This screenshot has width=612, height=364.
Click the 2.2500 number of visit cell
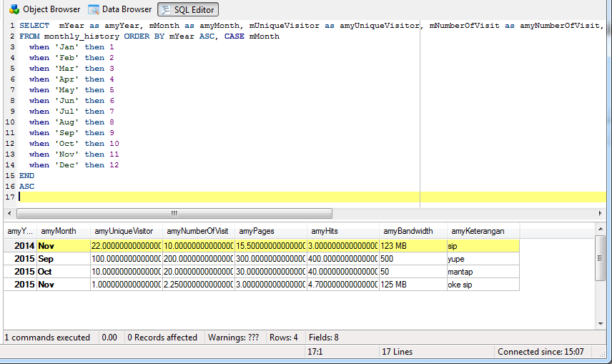(x=199, y=285)
